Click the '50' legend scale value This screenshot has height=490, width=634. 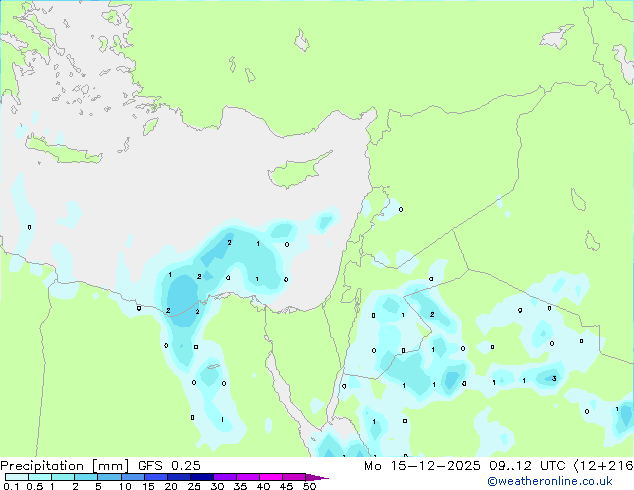tap(309, 486)
